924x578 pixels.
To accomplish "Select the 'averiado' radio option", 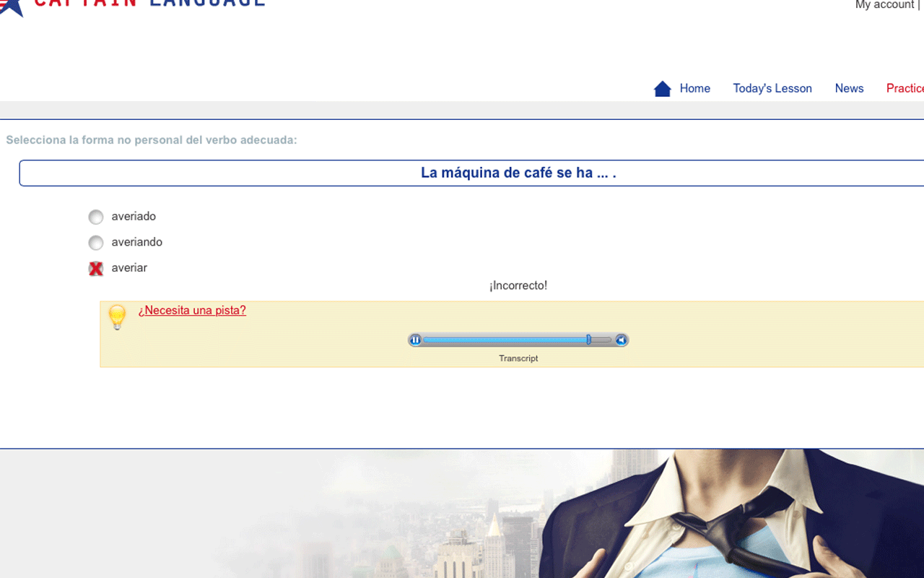I will (x=96, y=217).
